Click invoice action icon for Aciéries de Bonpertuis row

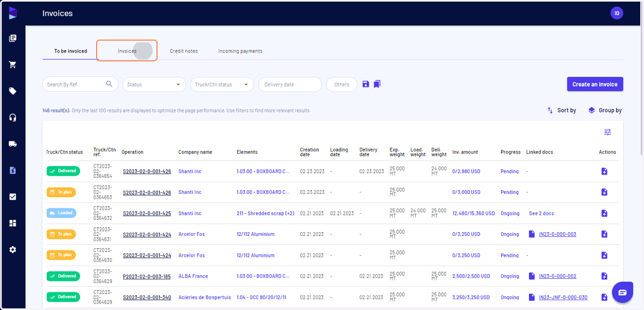tap(604, 297)
